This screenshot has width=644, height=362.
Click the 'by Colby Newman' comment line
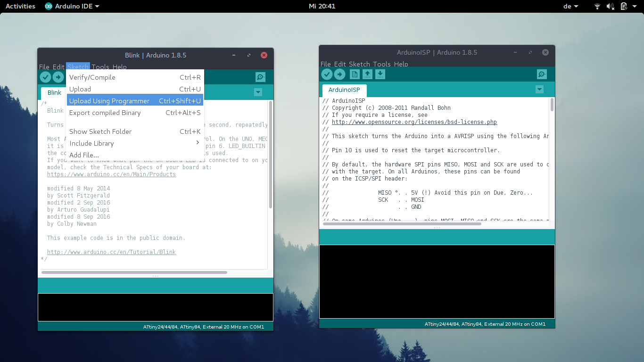[72, 224]
